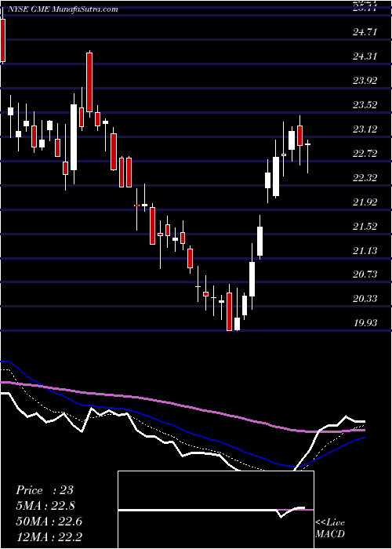Click inside the MACD inset chart box
This screenshot has height=549, width=392.
(x=216, y=510)
